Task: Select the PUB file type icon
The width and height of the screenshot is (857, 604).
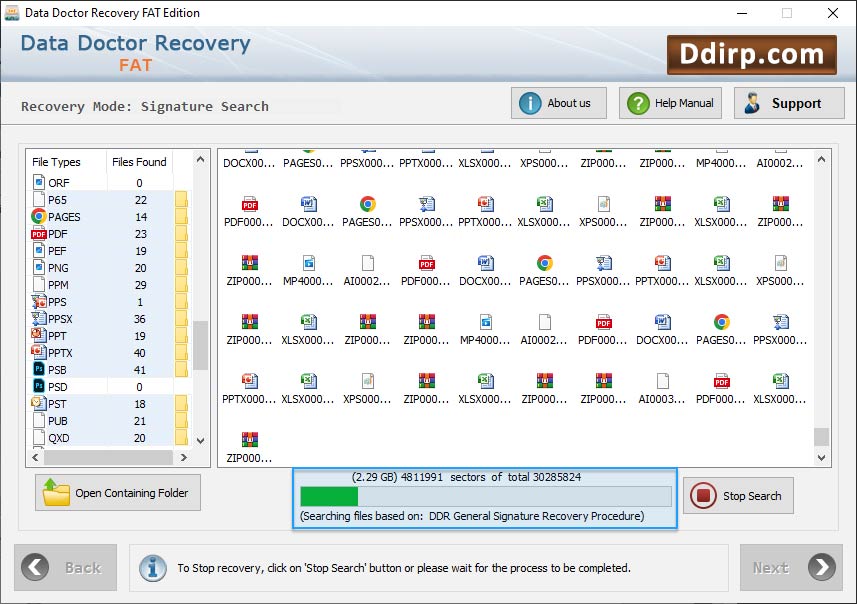Action: point(39,420)
